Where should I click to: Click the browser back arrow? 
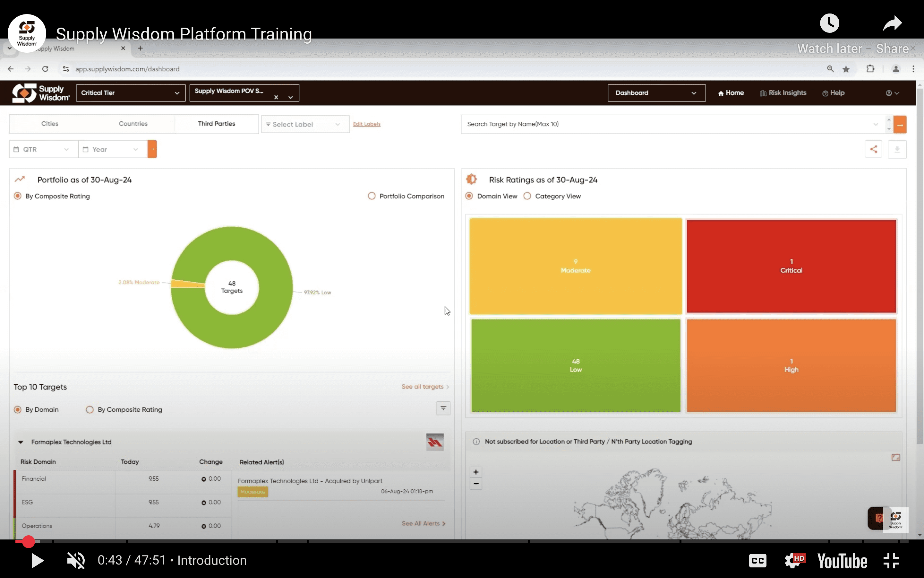tap(11, 69)
